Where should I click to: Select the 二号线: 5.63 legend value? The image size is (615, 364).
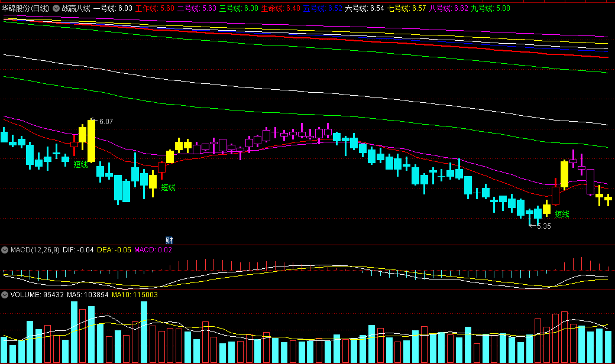click(196, 8)
